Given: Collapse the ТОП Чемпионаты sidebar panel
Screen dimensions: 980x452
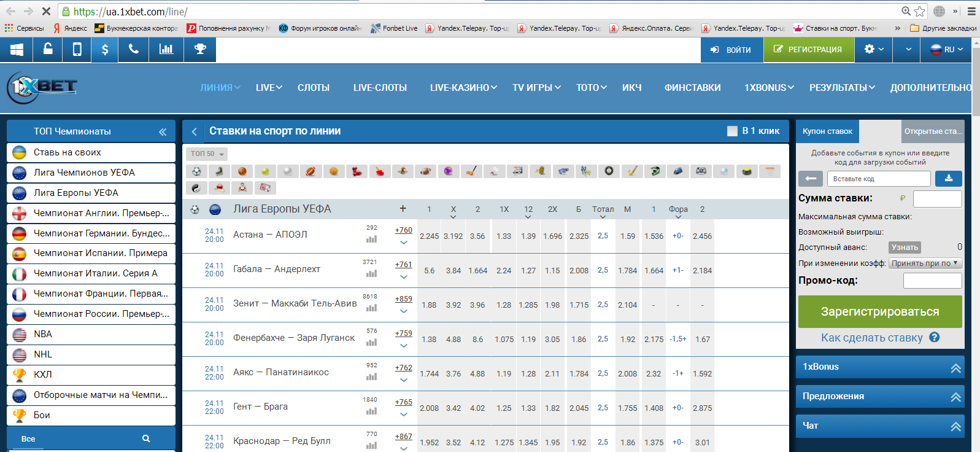Looking at the screenshot, I should 163,131.
